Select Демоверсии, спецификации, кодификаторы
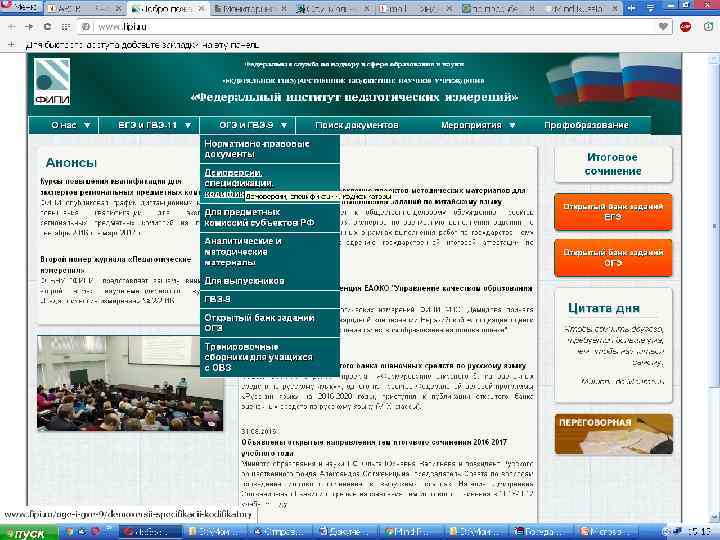720x540 pixels. pyautogui.click(x=270, y=183)
